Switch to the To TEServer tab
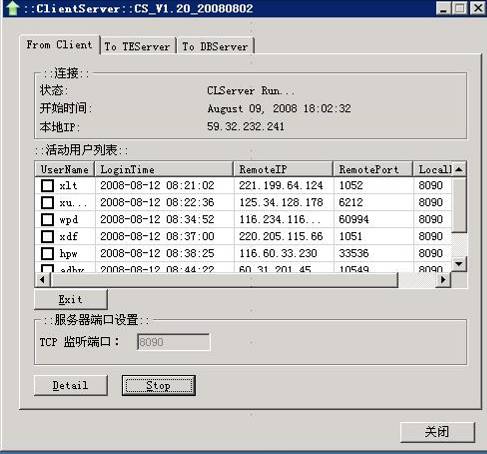The height and width of the screenshot is (454, 487). click(x=138, y=46)
